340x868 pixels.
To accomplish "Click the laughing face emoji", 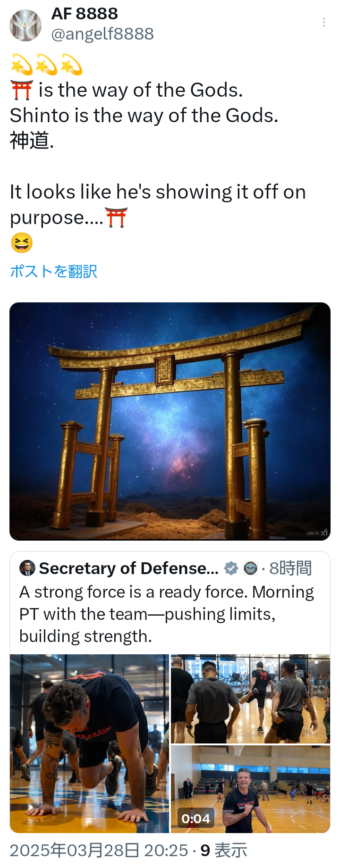I will point(22,243).
